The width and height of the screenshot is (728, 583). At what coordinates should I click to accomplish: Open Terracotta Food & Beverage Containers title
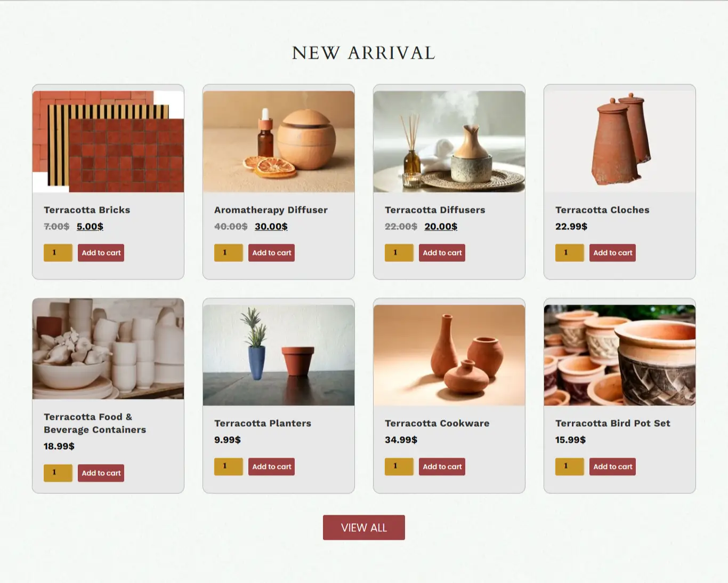(x=95, y=424)
